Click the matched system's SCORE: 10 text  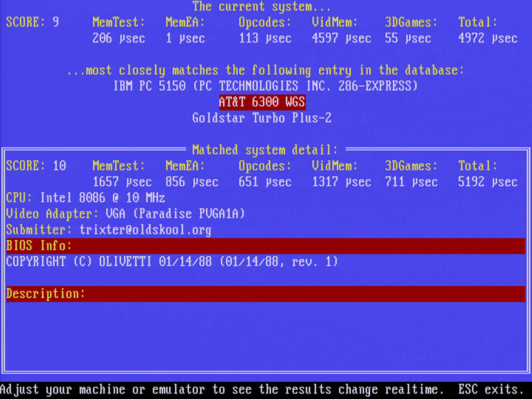[x=36, y=166]
